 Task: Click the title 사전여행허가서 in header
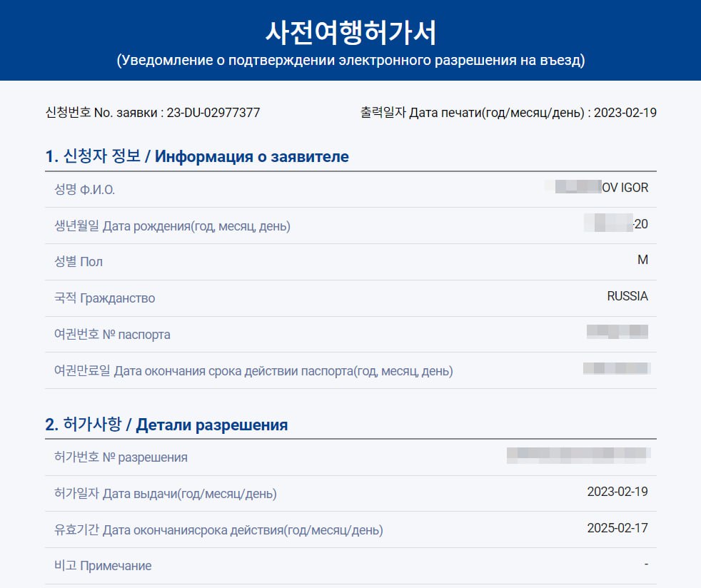click(x=350, y=32)
